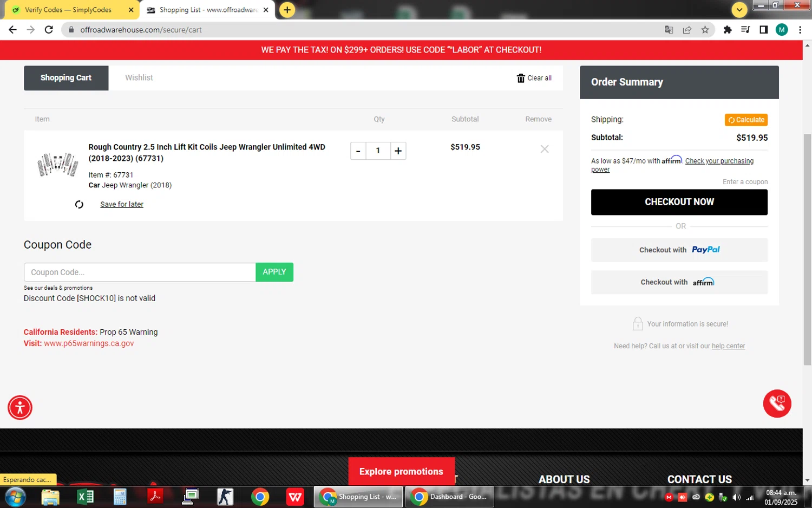
Task: Close the Shopping List tab
Action: (266, 10)
